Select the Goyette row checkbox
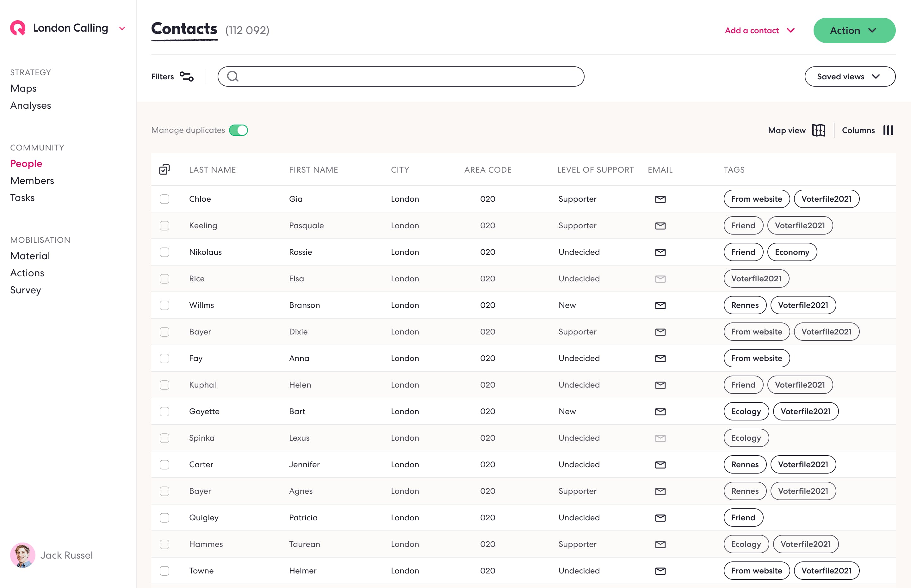This screenshot has width=911, height=588. click(164, 411)
